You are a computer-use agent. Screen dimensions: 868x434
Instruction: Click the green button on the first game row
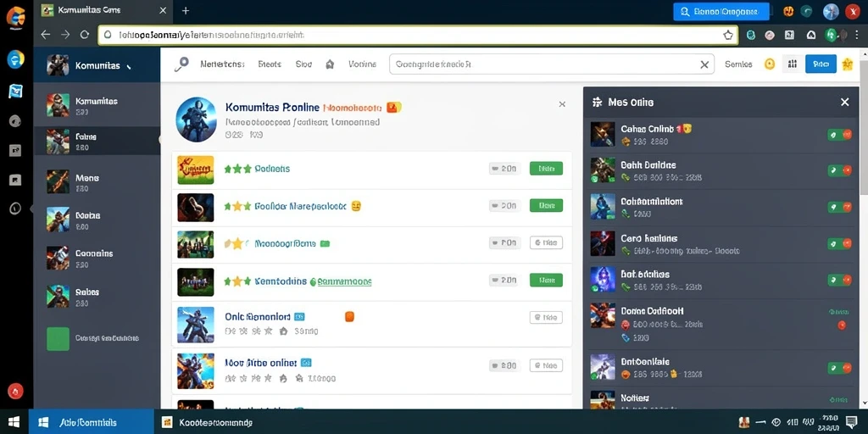coord(546,169)
